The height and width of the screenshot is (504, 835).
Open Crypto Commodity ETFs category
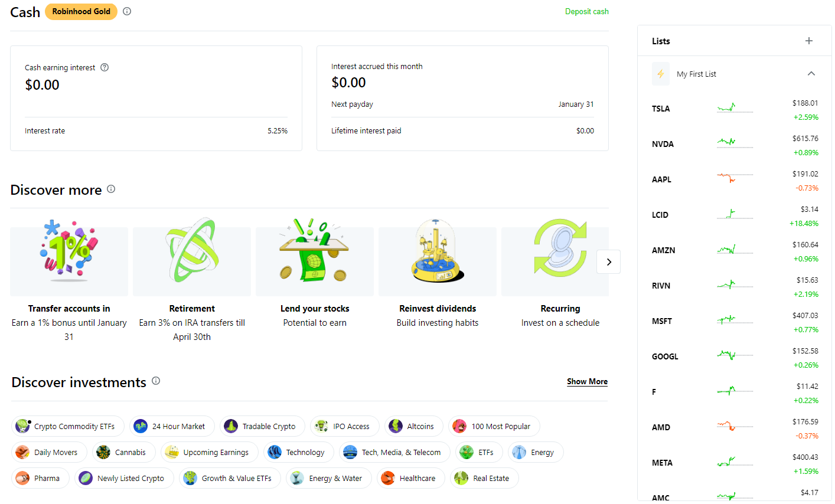pyautogui.click(x=68, y=426)
